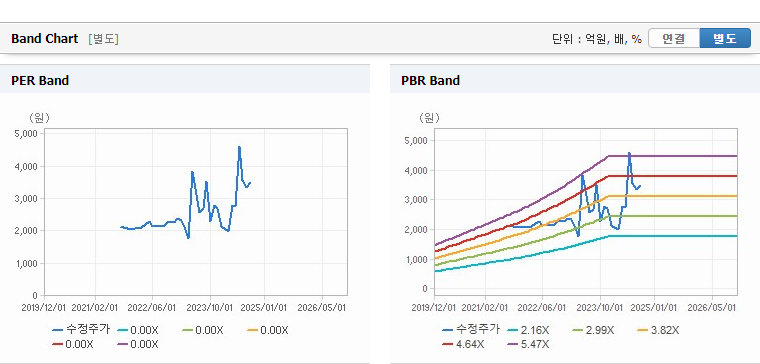Select the 별도 view toggle button
This screenshot has height=364, width=760.
click(x=725, y=39)
